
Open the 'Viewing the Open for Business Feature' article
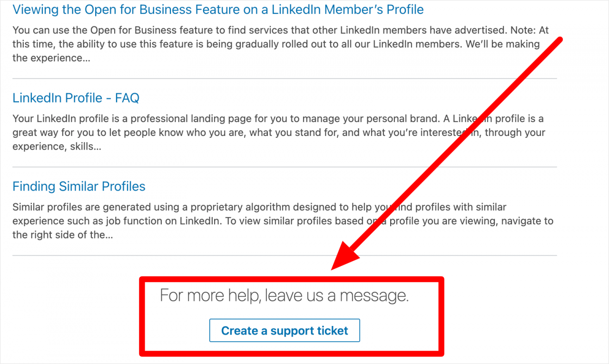(x=218, y=10)
